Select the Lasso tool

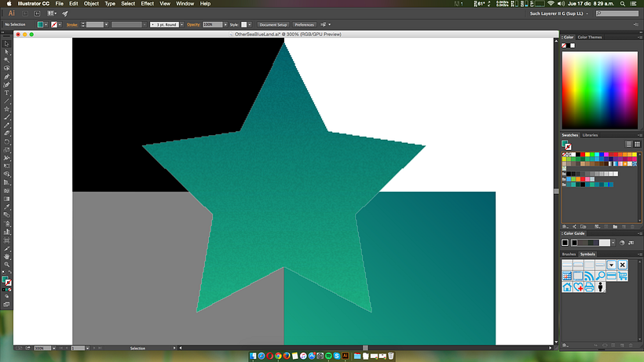(x=6, y=68)
